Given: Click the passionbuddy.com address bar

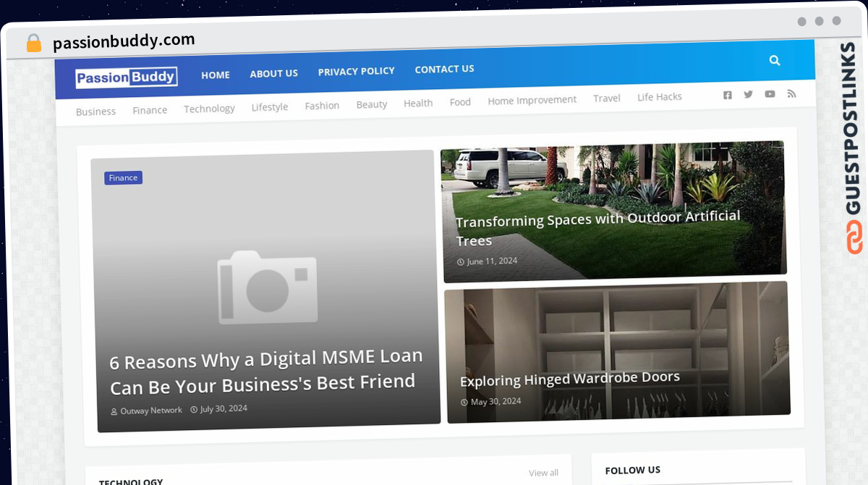Looking at the screenshot, I should [124, 41].
